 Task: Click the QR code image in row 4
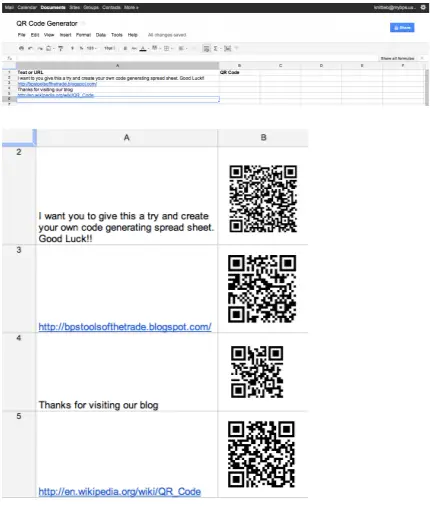click(257, 372)
